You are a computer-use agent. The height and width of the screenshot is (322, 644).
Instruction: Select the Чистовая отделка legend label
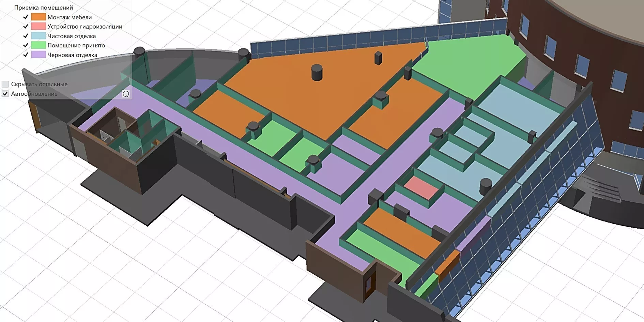coord(72,36)
